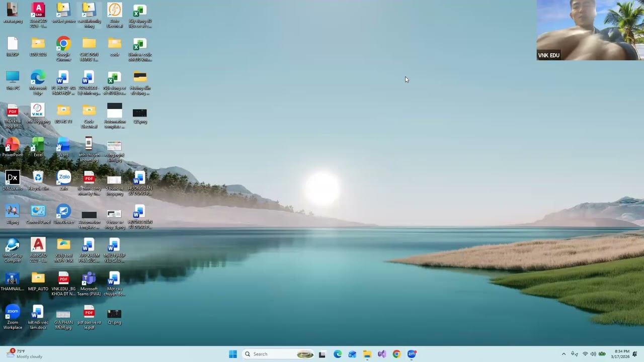Open the AI.png image file
Image resolution: width=644 pixels, height=362 pixels.
tap(13, 215)
